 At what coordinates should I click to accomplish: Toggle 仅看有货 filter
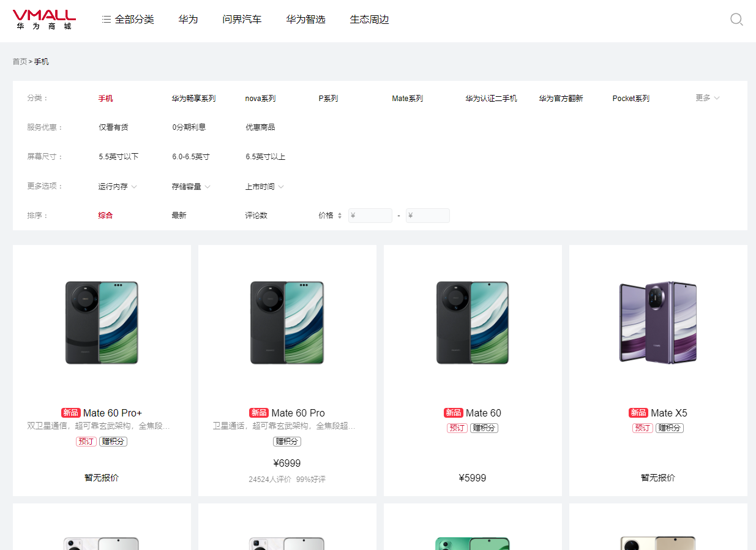[113, 127]
